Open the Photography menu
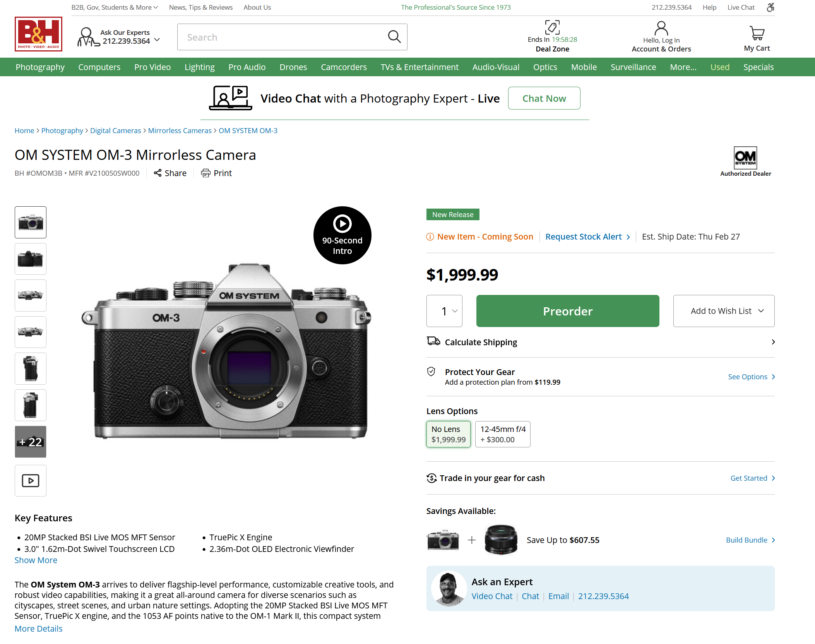The width and height of the screenshot is (815, 644). [40, 67]
